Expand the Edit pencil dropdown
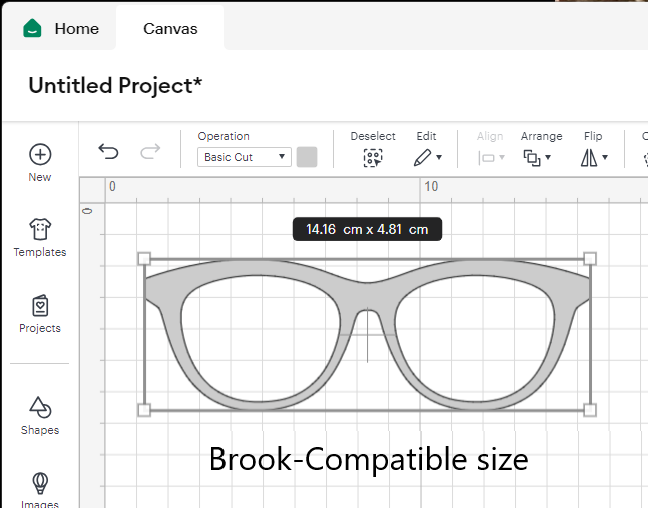The image size is (648, 508). pos(427,157)
